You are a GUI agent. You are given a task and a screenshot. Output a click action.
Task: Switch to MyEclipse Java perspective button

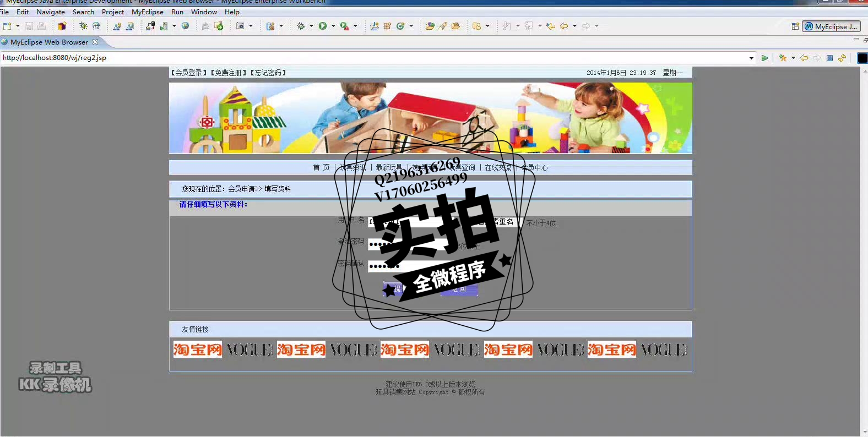pos(832,26)
